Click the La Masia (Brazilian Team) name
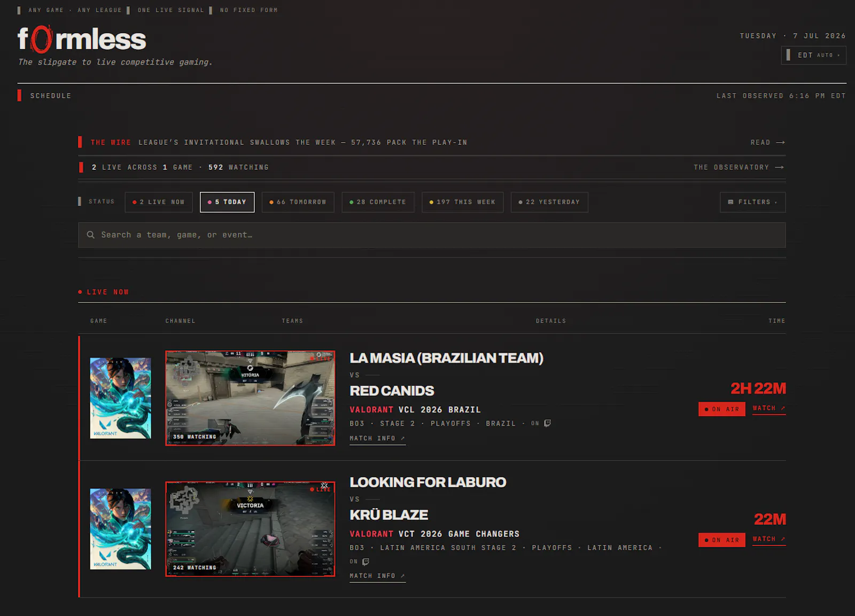This screenshot has height=616, width=855. (446, 358)
